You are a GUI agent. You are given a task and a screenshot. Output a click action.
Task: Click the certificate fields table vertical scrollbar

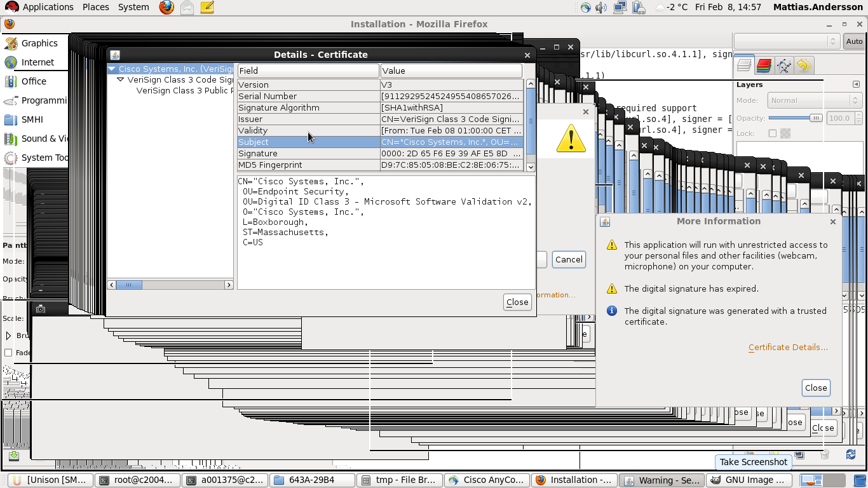[531, 125]
